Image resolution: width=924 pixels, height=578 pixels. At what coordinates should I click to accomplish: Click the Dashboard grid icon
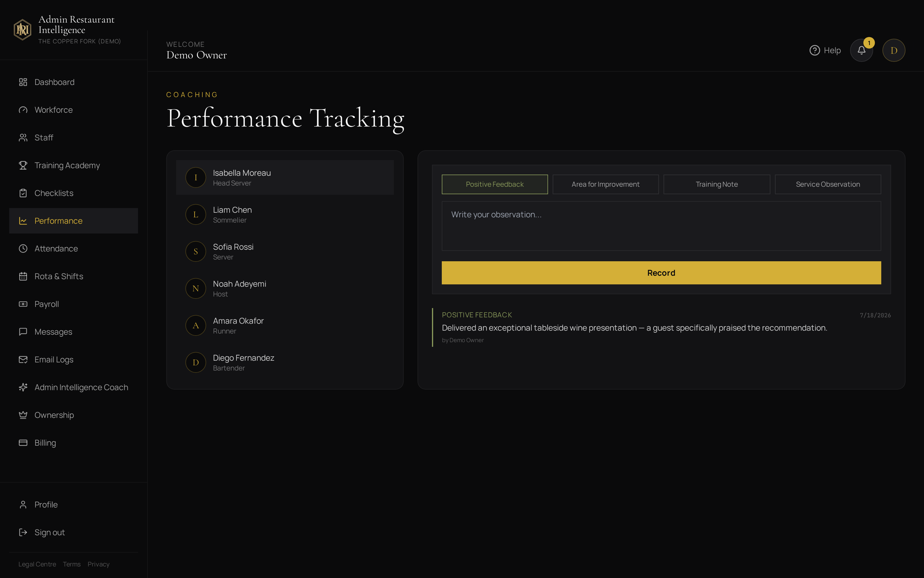(23, 82)
